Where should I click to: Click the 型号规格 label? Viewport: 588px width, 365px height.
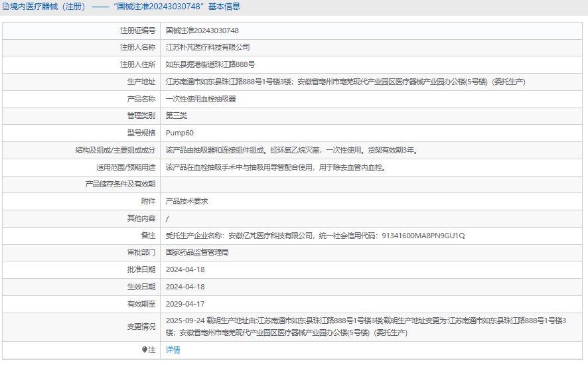[x=141, y=133]
